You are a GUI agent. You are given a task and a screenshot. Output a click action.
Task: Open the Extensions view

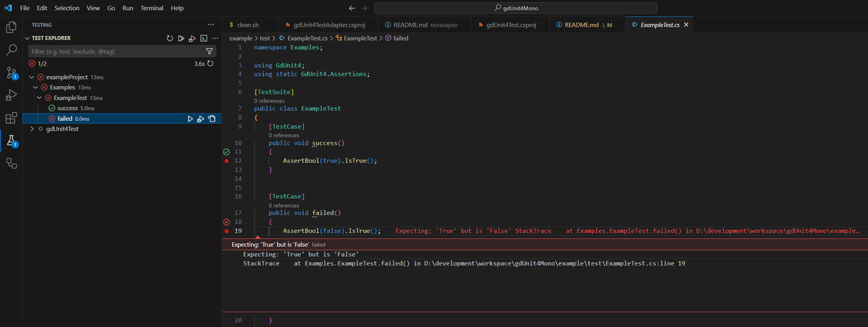[11, 118]
